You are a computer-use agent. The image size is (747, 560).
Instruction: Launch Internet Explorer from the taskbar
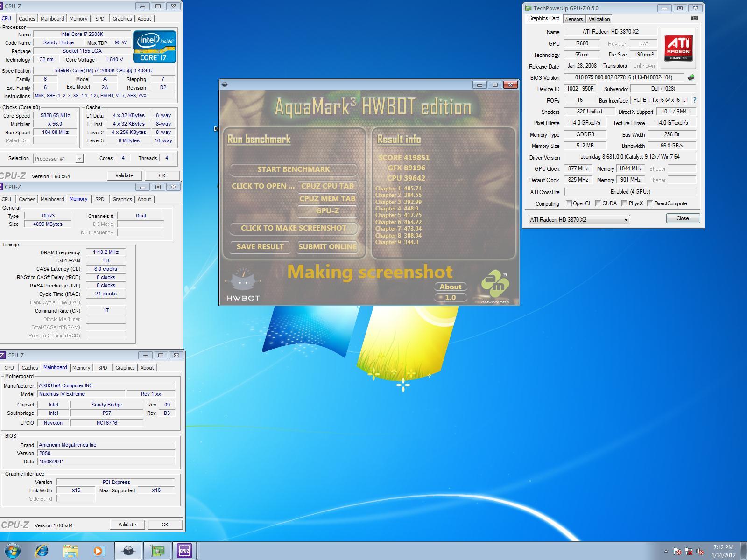[42, 551]
